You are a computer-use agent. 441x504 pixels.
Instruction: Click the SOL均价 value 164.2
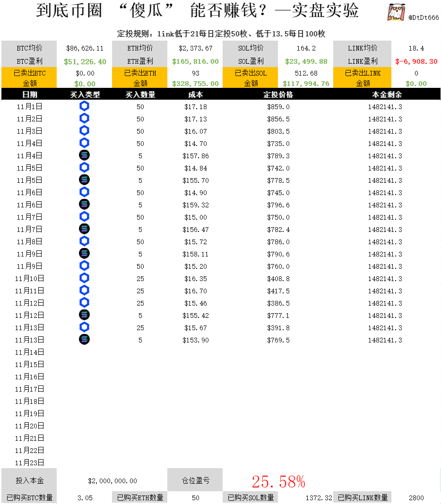click(x=306, y=48)
